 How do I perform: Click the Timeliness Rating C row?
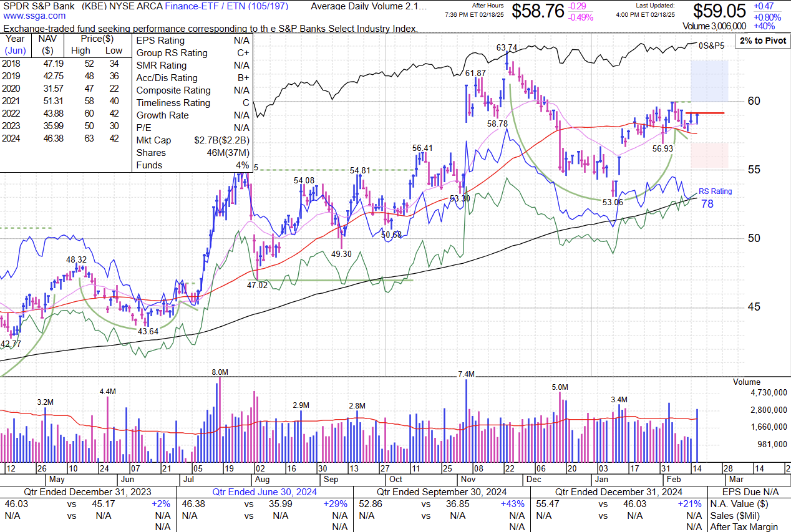[193, 103]
